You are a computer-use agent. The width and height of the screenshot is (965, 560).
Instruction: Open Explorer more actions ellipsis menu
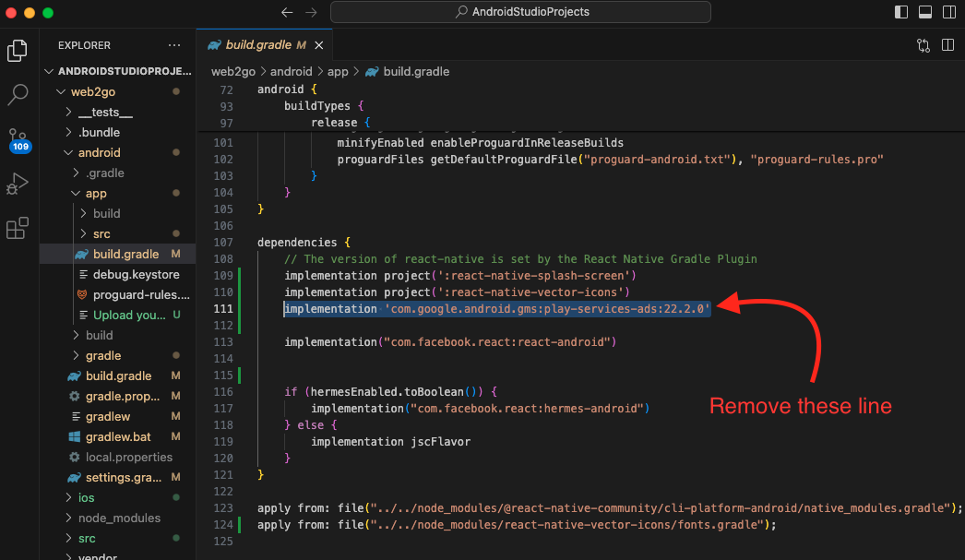coord(174,45)
